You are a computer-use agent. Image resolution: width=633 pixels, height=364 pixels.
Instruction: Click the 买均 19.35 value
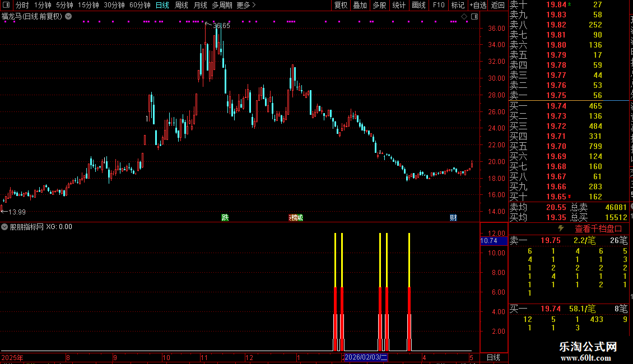coord(556,217)
